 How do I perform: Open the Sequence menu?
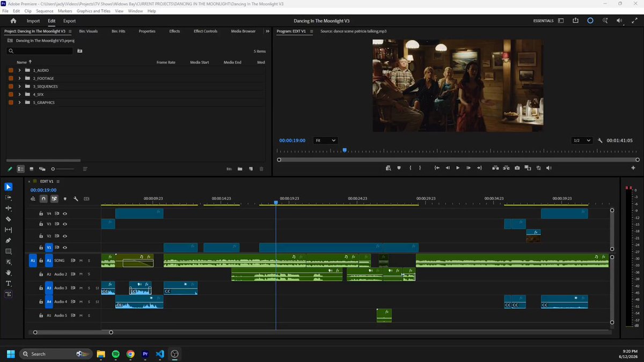click(45, 11)
